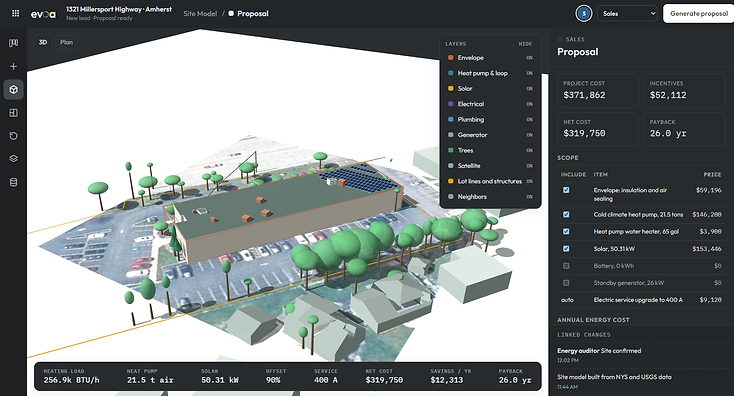Click the Incentives $52,112 card
734x396 pixels.
coord(684,90)
